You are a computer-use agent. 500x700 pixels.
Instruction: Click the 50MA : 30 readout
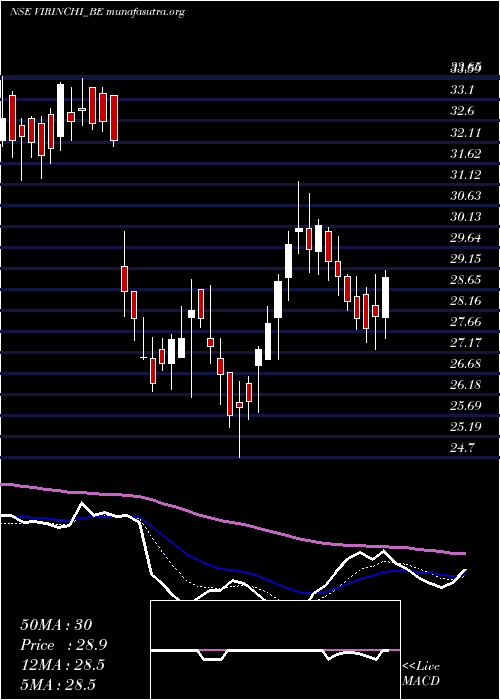tap(56, 625)
